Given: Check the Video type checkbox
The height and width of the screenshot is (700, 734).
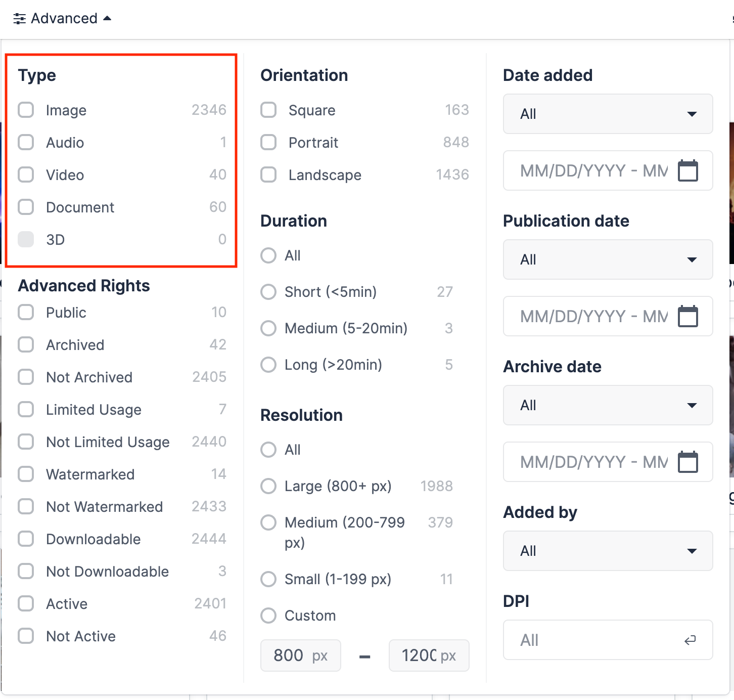Looking at the screenshot, I should coord(26,174).
